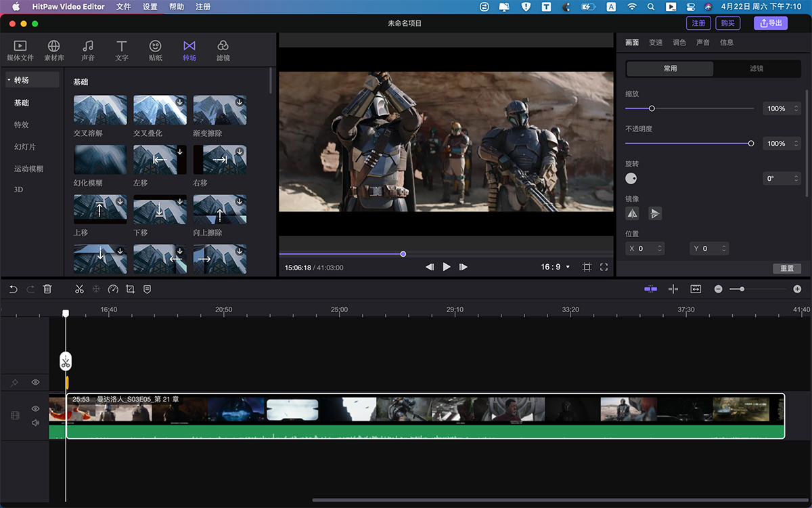
Task: Open the 文件 menu
Action: (124, 7)
